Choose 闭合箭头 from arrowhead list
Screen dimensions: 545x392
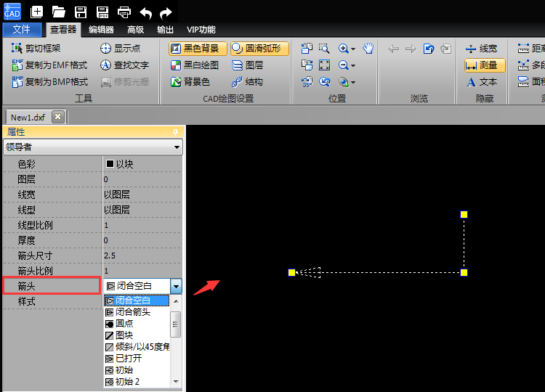(x=137, y=312)
